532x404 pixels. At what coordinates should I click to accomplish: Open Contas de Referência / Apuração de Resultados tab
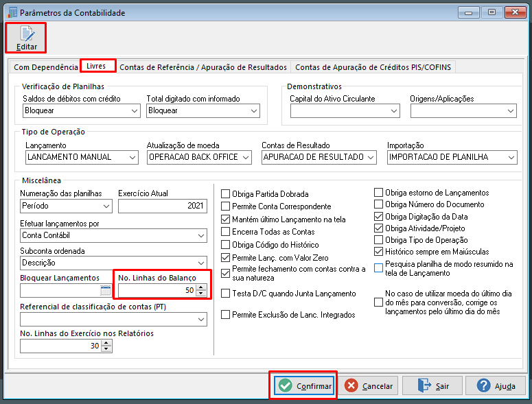pyautogui.click(x=203, y=67)
